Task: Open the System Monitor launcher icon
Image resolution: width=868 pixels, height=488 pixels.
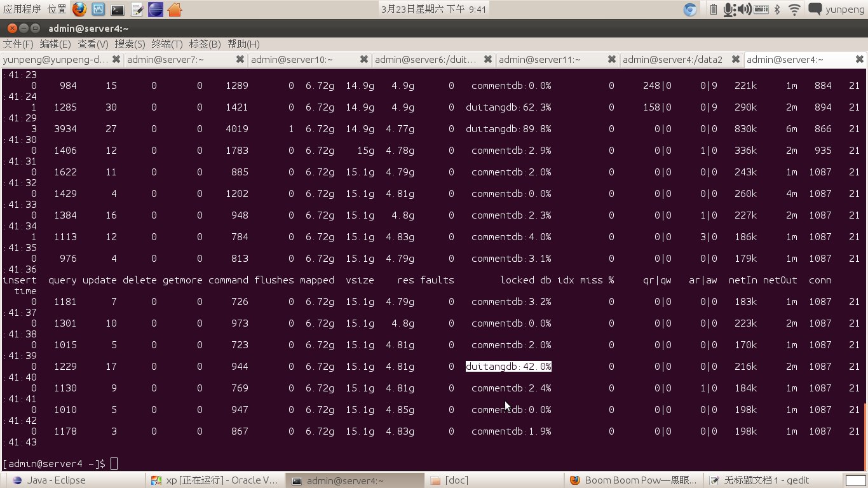Action: click(x=98, y=10)
